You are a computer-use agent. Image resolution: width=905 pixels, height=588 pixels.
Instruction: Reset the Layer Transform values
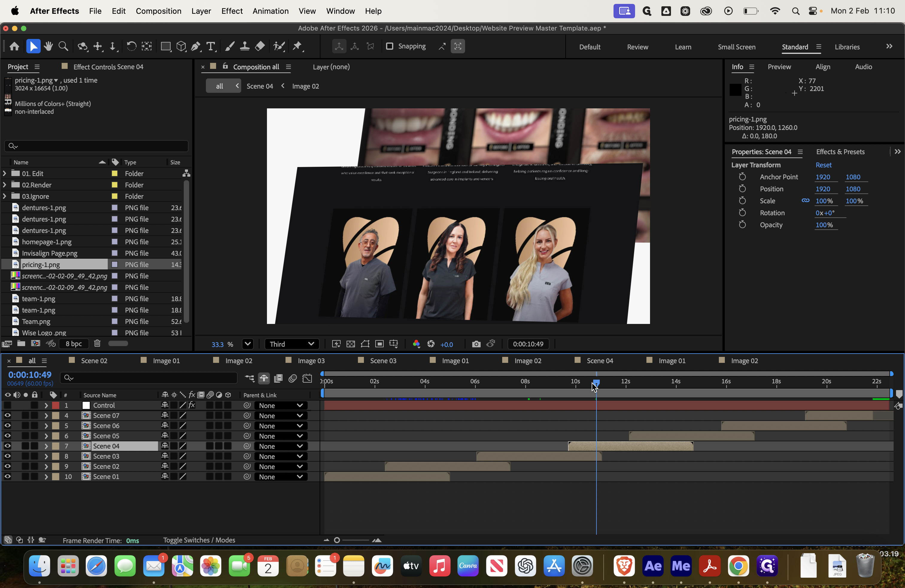(x=823, y=165)
